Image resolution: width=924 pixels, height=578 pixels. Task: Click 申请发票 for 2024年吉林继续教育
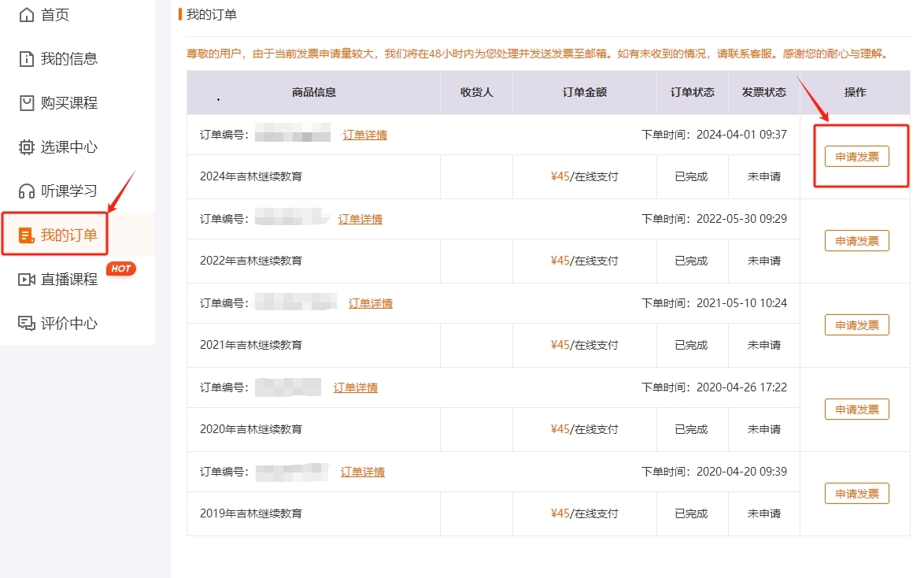point(856,156)
